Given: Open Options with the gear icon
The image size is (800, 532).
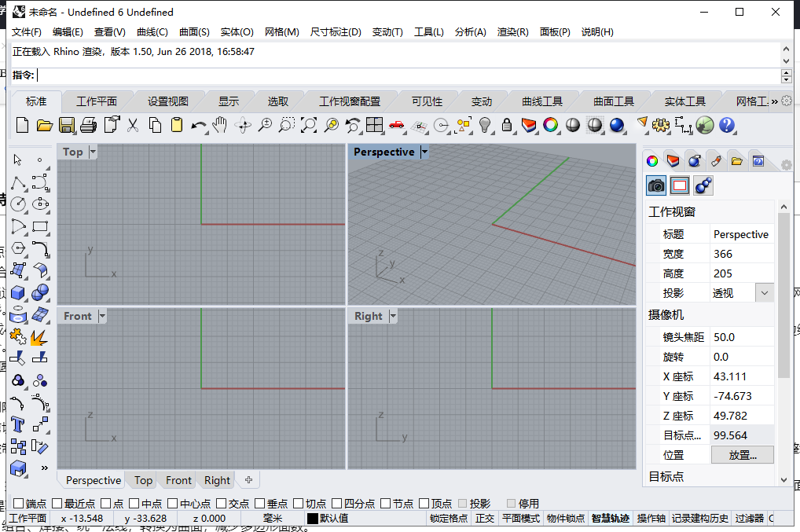Looking at the screenshot, I should pyautogui.click(x=661, y=125).
